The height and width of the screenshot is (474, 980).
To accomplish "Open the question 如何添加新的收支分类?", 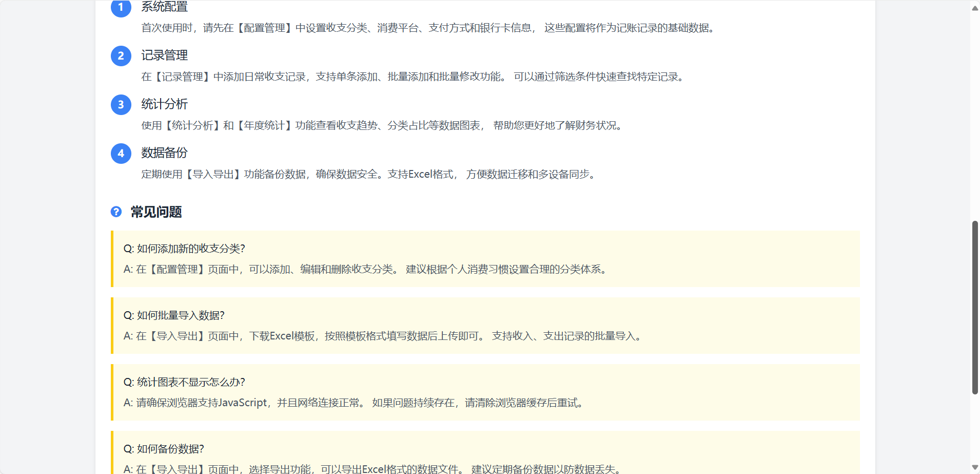I will 184,249.
